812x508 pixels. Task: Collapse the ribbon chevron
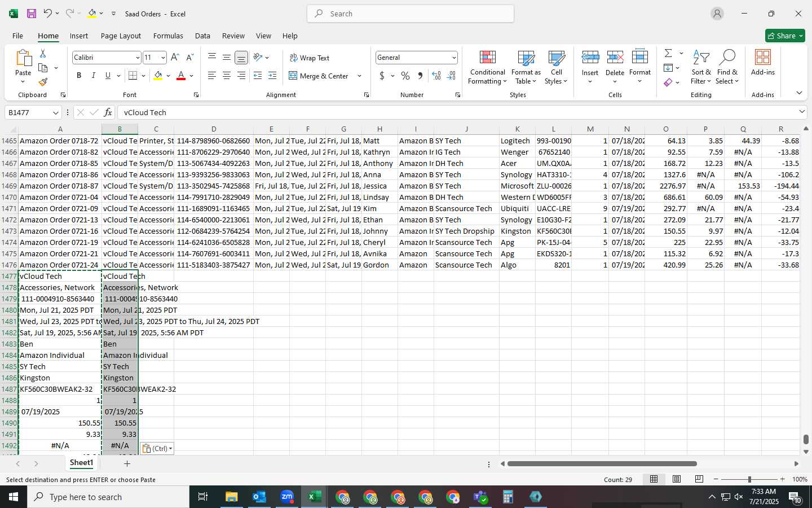tap(799, 93)
